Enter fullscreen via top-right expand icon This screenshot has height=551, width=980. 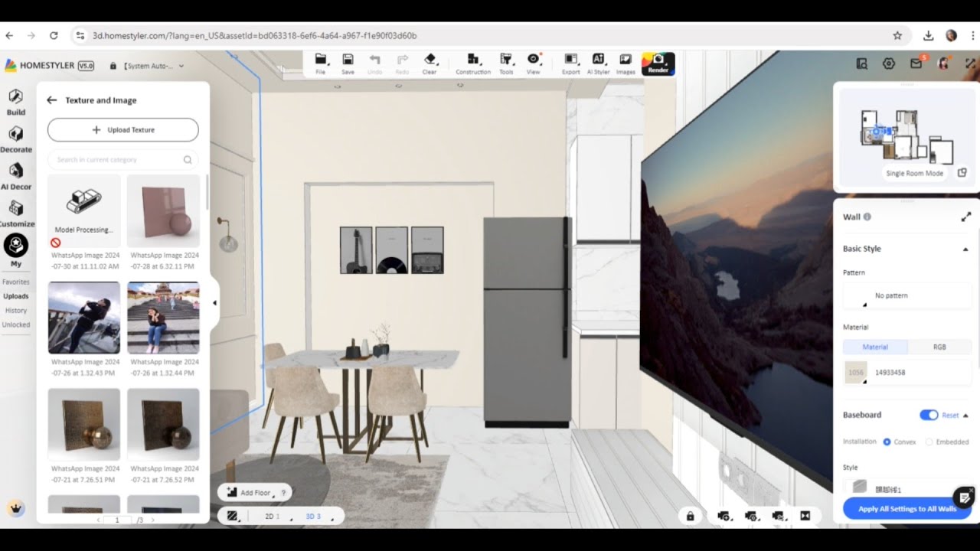(x=970, y=64)
